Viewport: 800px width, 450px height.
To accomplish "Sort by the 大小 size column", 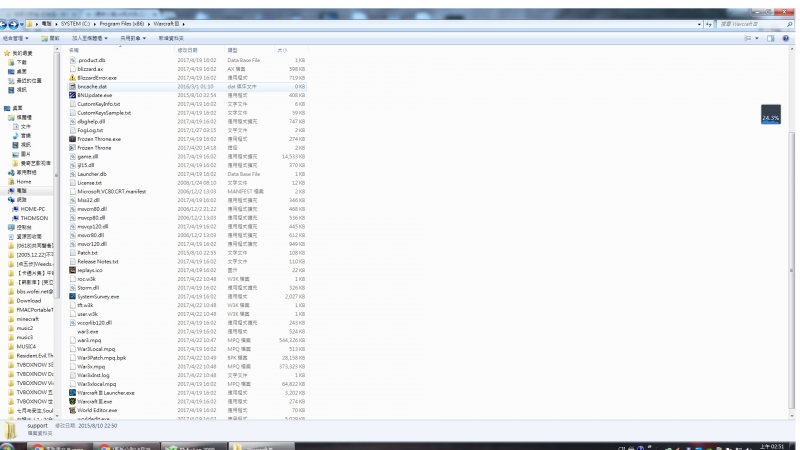I will click(291, 50).
